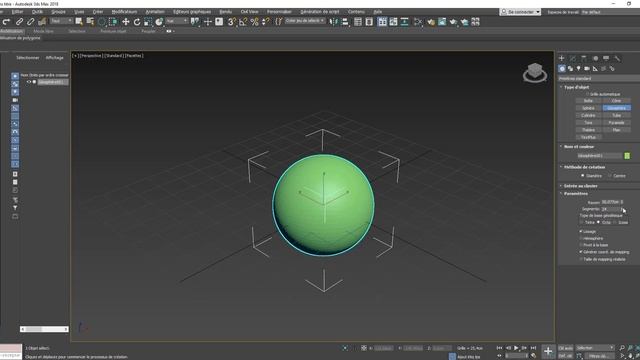Toggle the Angle Snap tool
The height and width of the screenshot is (360, 640).
pos(243,22)
